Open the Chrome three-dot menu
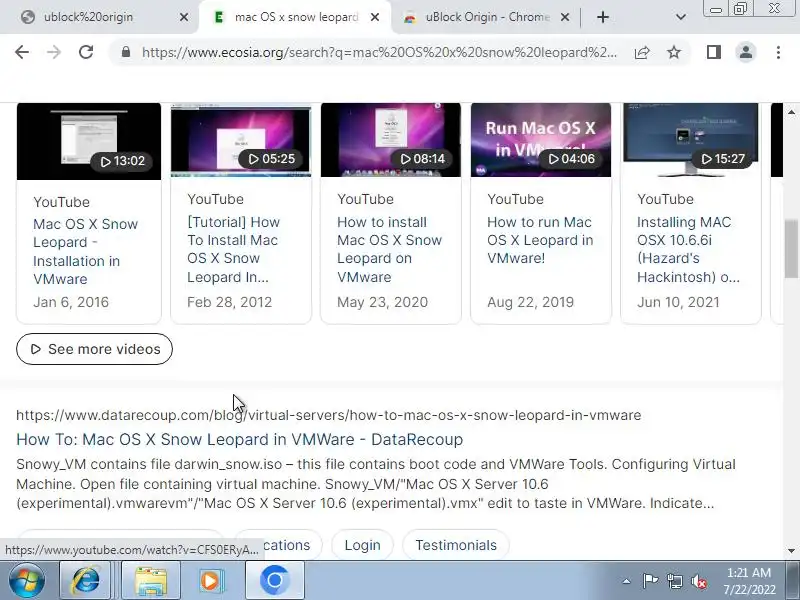 778,52
